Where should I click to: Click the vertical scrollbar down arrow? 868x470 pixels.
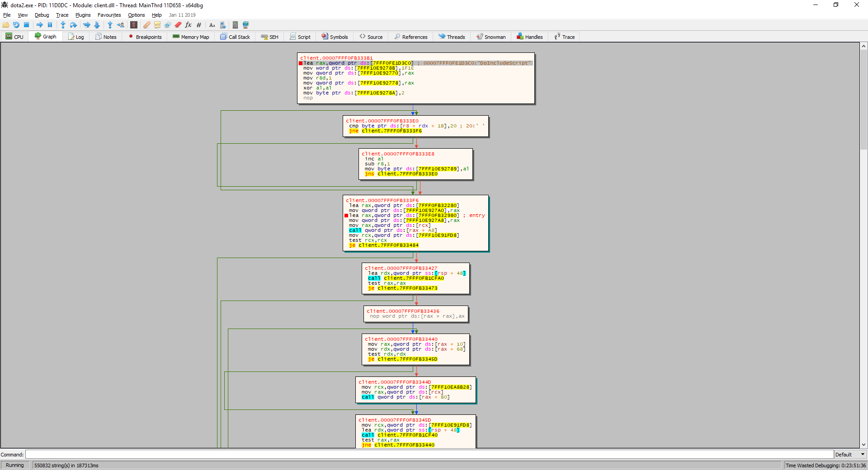(863, 445)
